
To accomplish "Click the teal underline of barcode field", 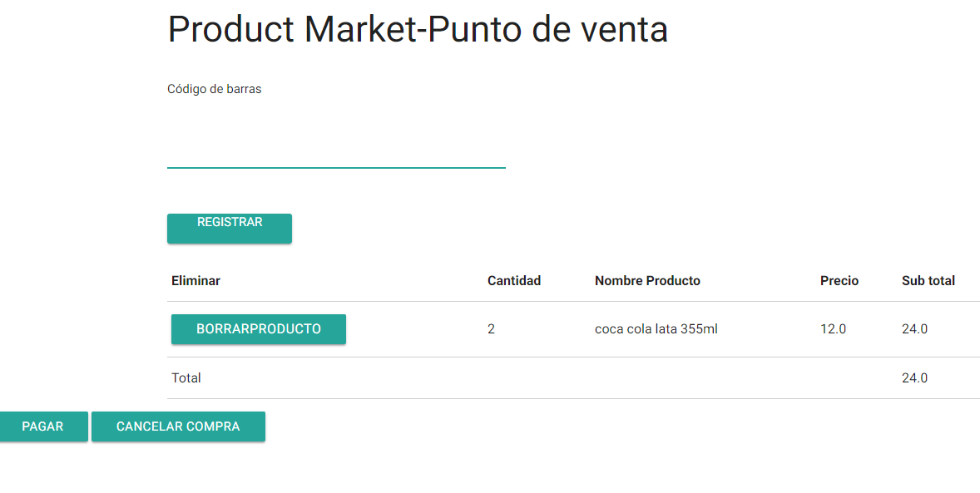I will pyautogui.click(x=336, y=167).
